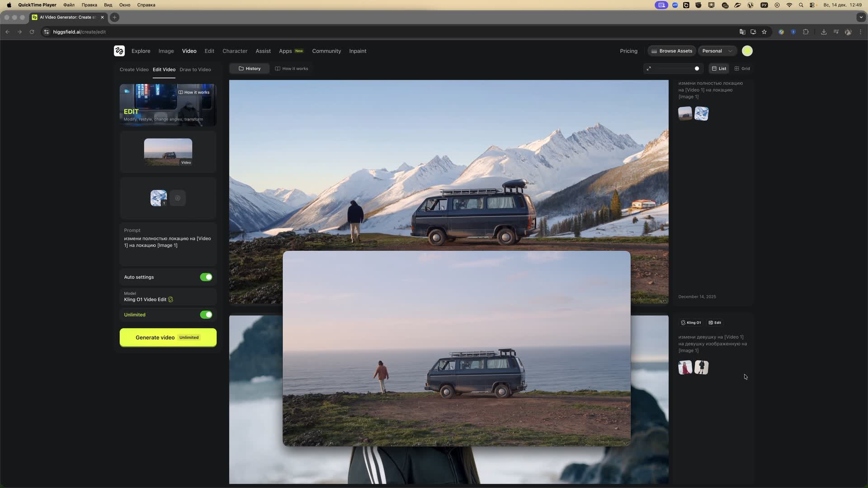Open the user profile avatar
The image size is (868, 488).
[x=747, y=51]
